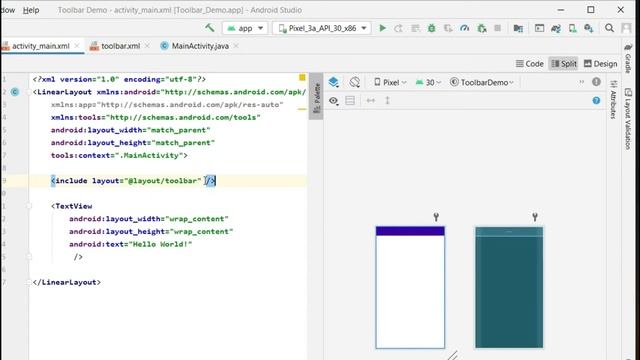Open the SDK Manager icon

(x=589, y=28)
